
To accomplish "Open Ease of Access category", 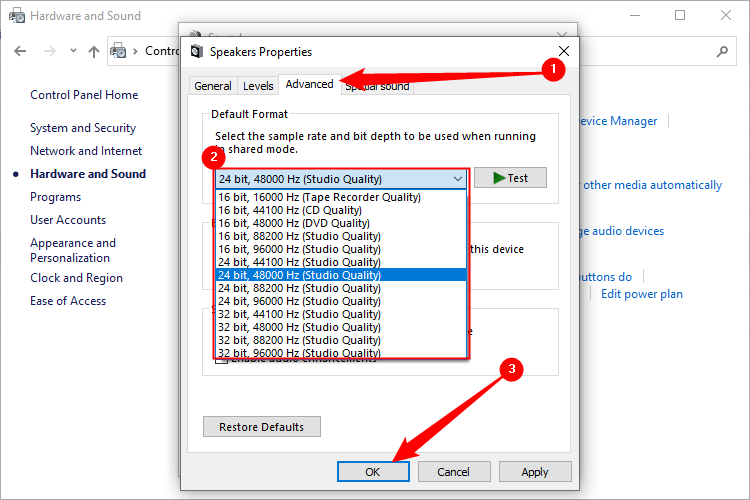I will (x=68, y=300).
